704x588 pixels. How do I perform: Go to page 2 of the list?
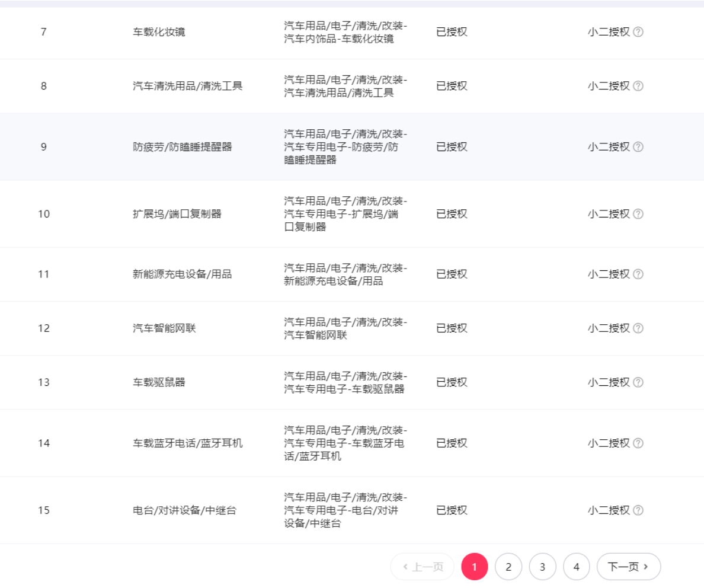(x=508, y=567)
